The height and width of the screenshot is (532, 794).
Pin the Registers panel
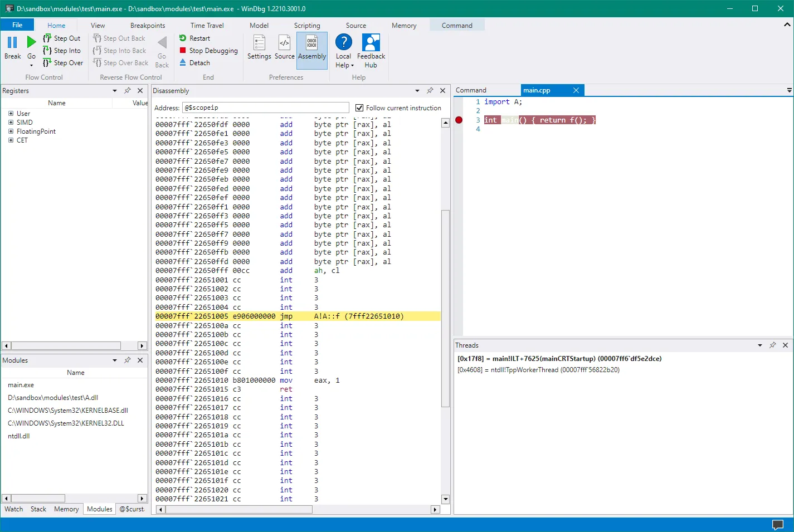coord(128,90)
